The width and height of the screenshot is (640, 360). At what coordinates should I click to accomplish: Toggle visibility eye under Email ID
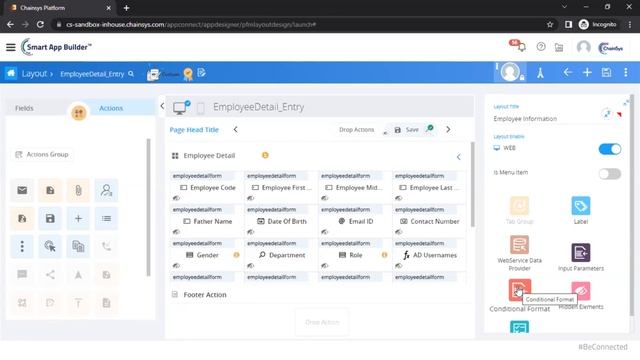pos(324,232)
